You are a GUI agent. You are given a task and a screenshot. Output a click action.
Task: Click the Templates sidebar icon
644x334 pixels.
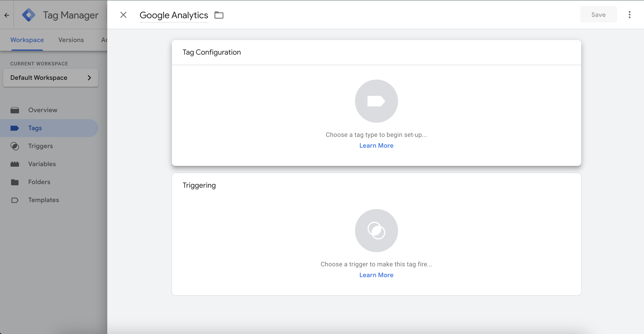click(15, 199)
